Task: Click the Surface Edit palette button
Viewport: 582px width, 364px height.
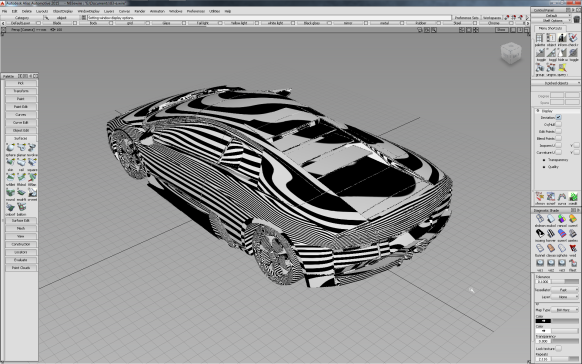Action: [21, 220]
